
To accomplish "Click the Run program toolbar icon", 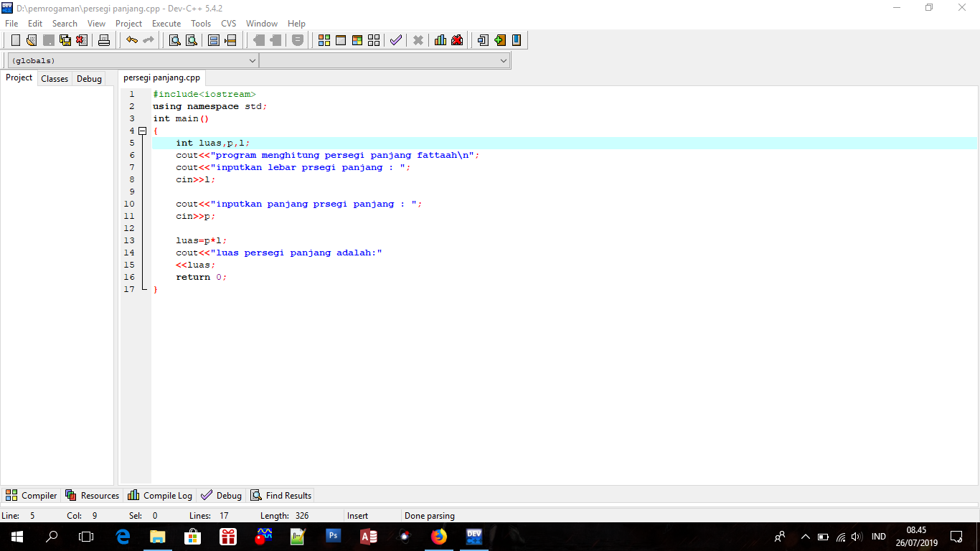I will click(x=341, y=40).
